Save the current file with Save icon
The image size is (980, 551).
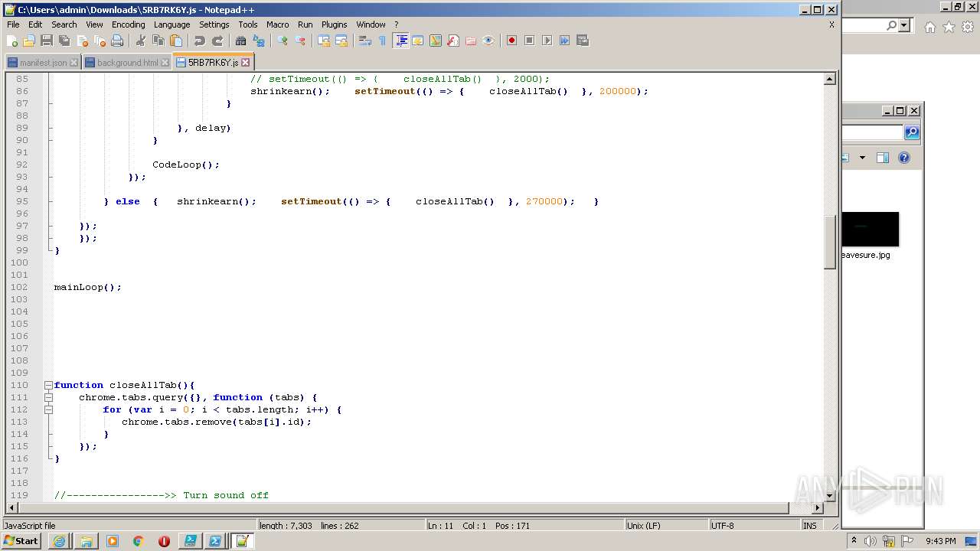[47, 41]
